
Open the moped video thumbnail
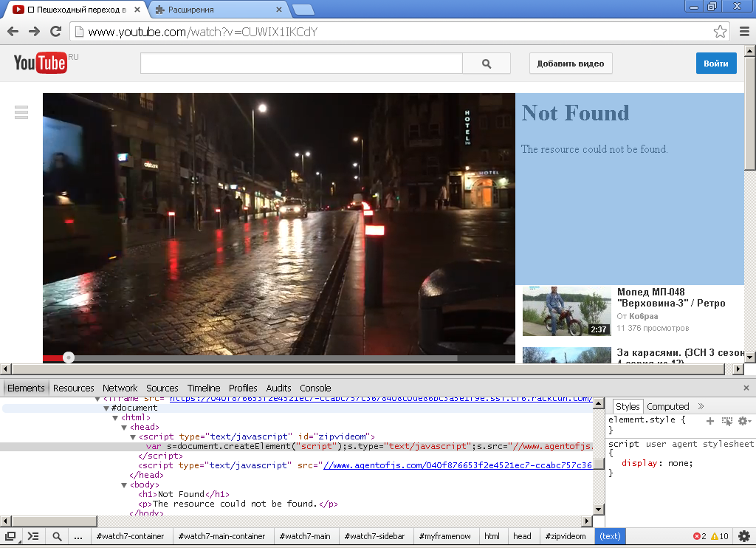566,311
